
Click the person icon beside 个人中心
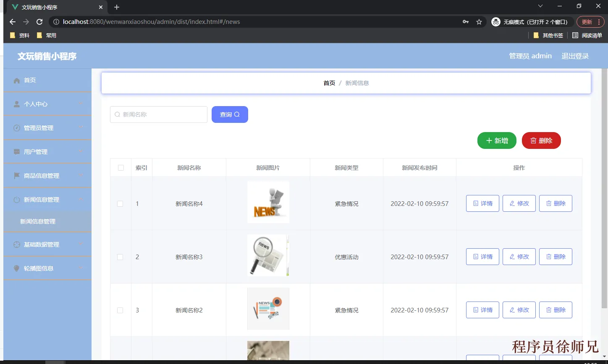tap(17, 104)
